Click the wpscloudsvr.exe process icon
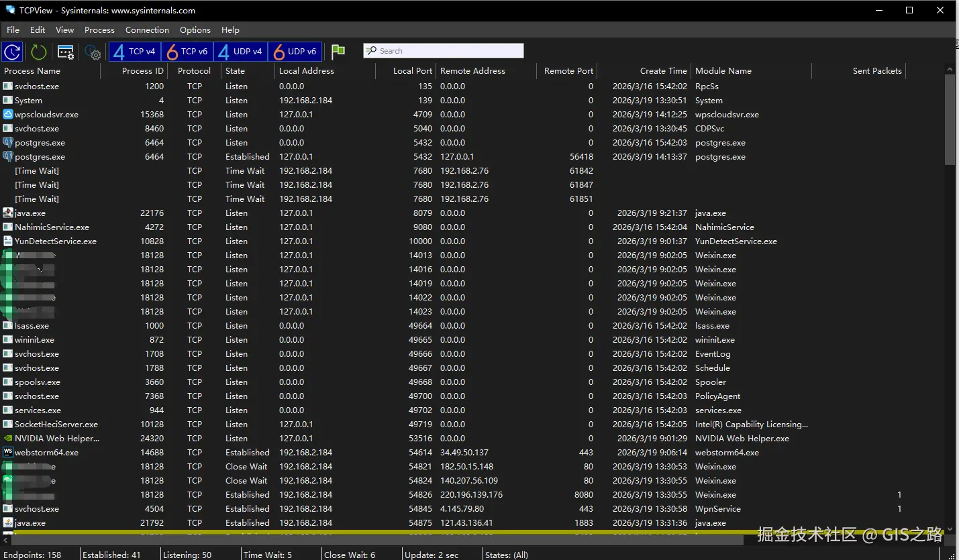959x560 pixels. tap(8, 115)
